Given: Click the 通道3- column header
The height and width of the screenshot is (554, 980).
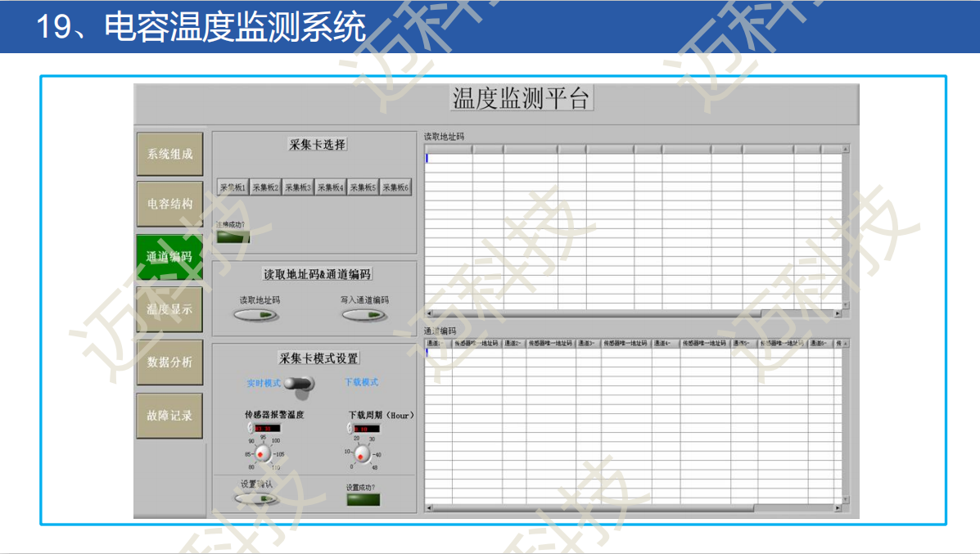Looking at the screenshot, I should [588, 344].
